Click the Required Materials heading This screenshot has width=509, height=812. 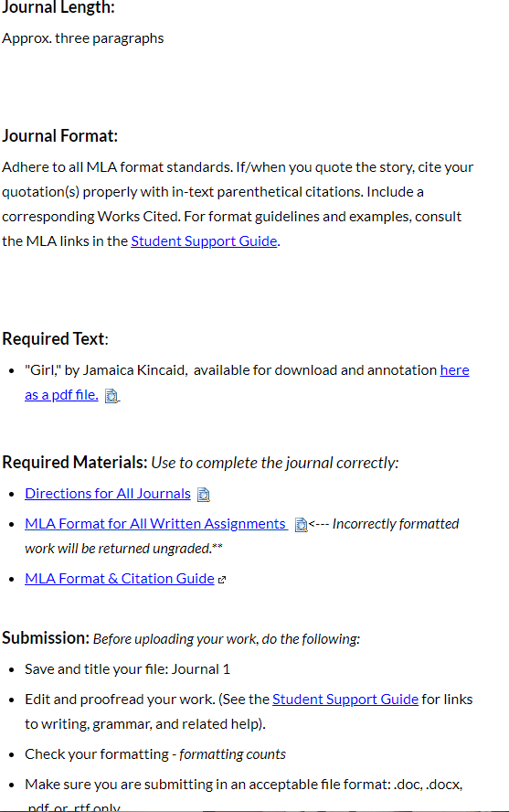(75, 462)
